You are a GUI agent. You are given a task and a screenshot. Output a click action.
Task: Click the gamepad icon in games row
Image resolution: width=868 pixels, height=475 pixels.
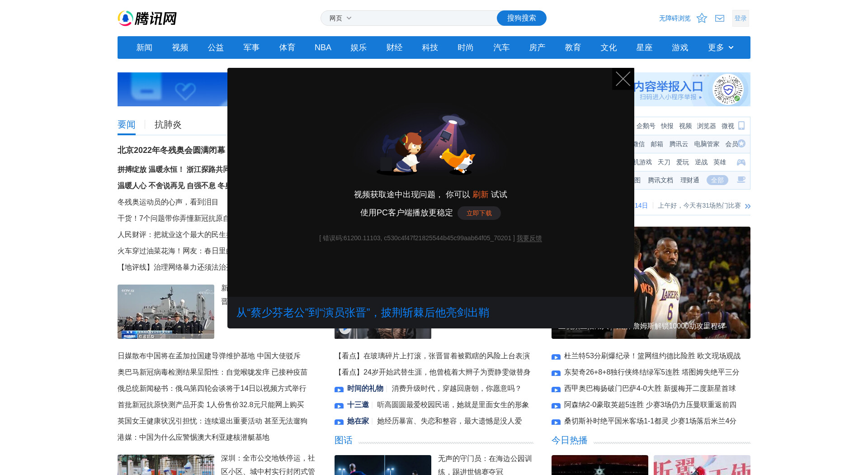[741, 162]
